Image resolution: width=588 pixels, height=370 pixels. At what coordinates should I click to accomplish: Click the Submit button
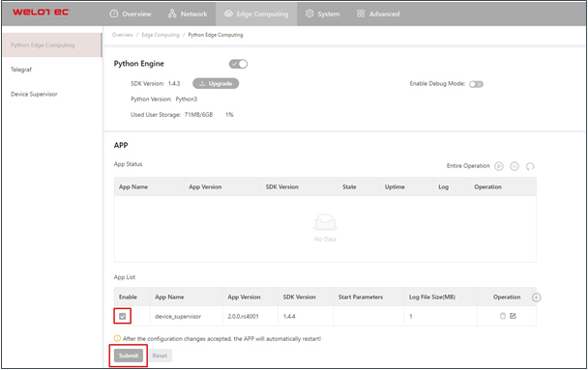tap(129, 356)
